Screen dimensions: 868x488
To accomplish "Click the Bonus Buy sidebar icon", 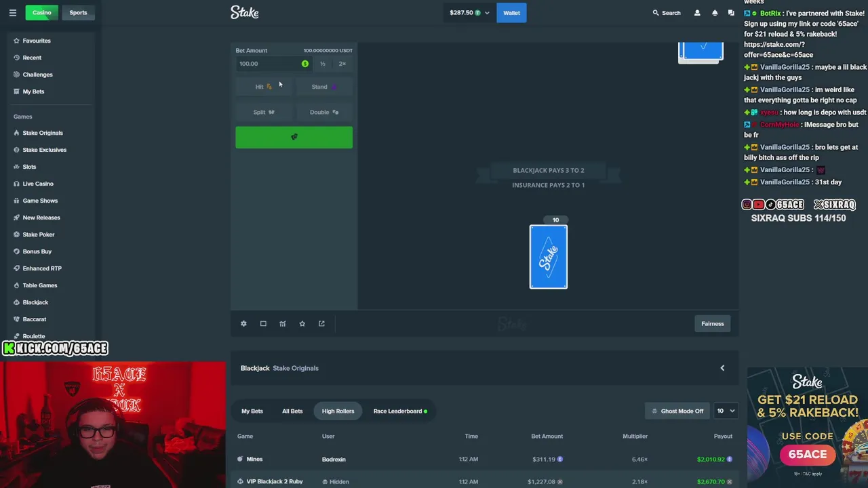I will tap(16, 251).
